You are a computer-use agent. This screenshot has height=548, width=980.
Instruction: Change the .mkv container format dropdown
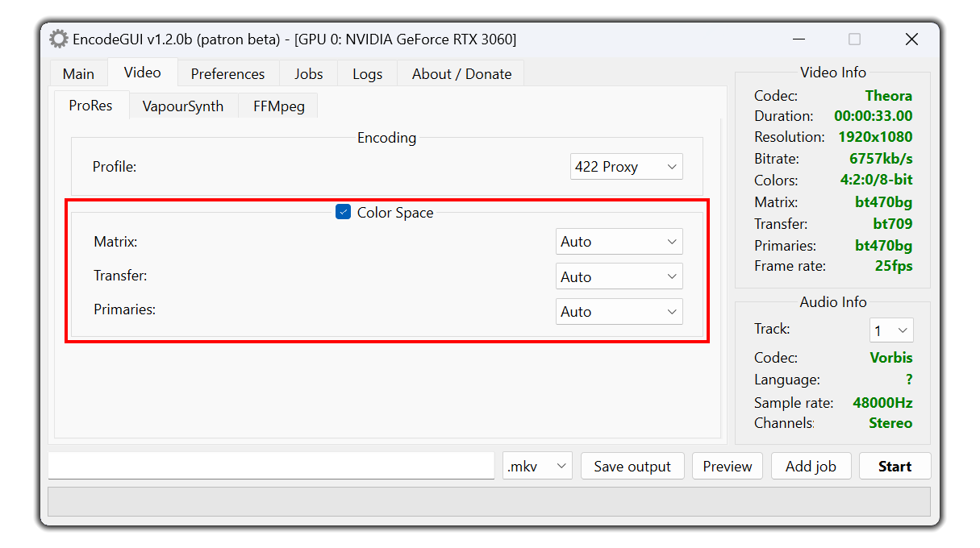tap(537, 466)
